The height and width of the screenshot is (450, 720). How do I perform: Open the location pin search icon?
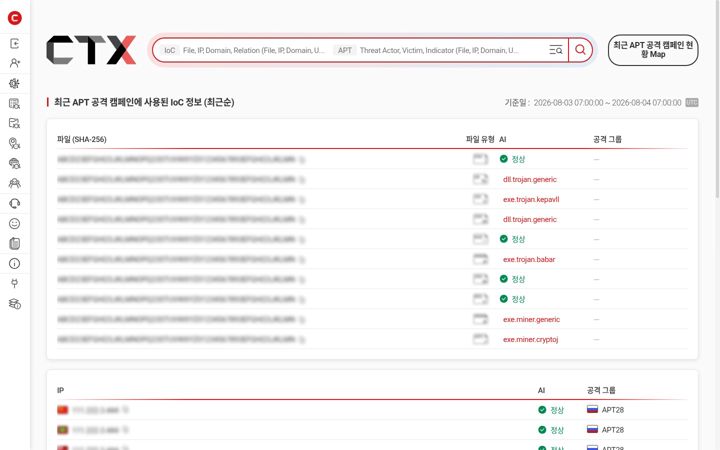coord(15,143)
